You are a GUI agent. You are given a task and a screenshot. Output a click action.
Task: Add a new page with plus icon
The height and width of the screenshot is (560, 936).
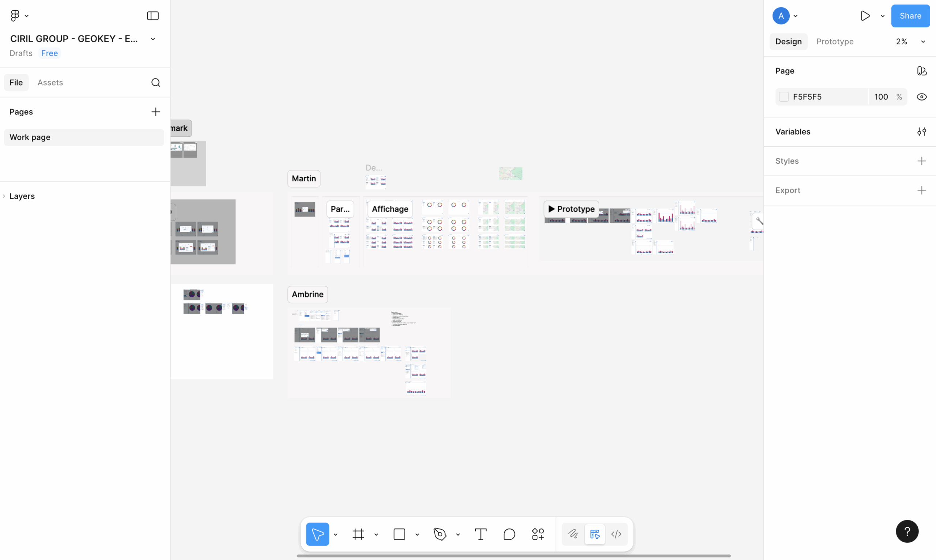click(155, 112)
